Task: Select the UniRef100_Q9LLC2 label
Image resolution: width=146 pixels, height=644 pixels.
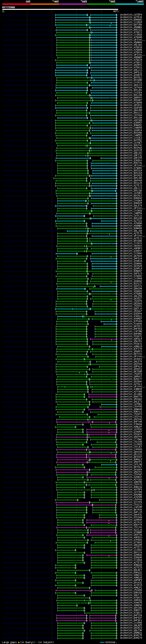Action: click(x=131, y=70)
